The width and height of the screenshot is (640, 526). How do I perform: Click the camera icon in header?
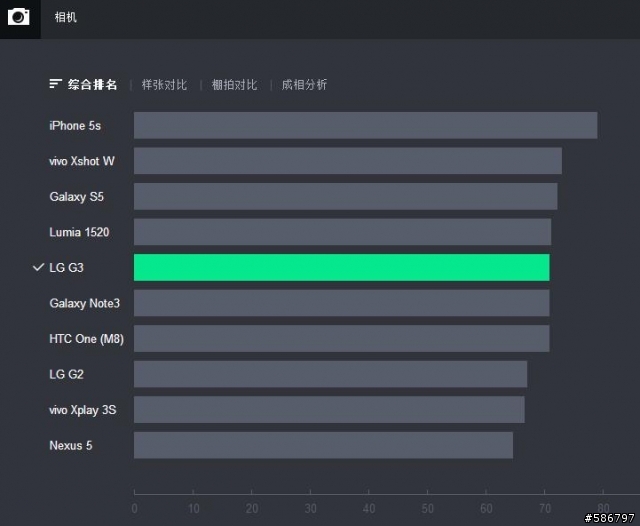[19, 17]
